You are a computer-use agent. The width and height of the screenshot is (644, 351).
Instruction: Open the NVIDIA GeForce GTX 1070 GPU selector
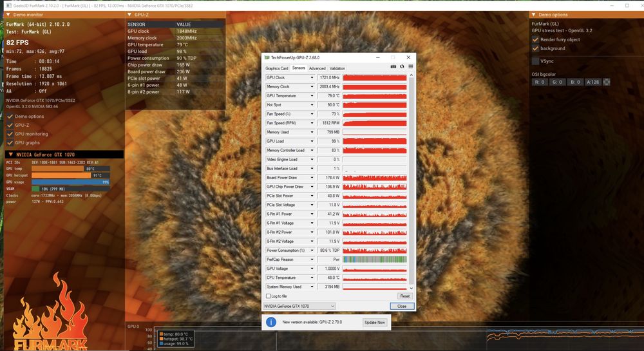point(299,307)
